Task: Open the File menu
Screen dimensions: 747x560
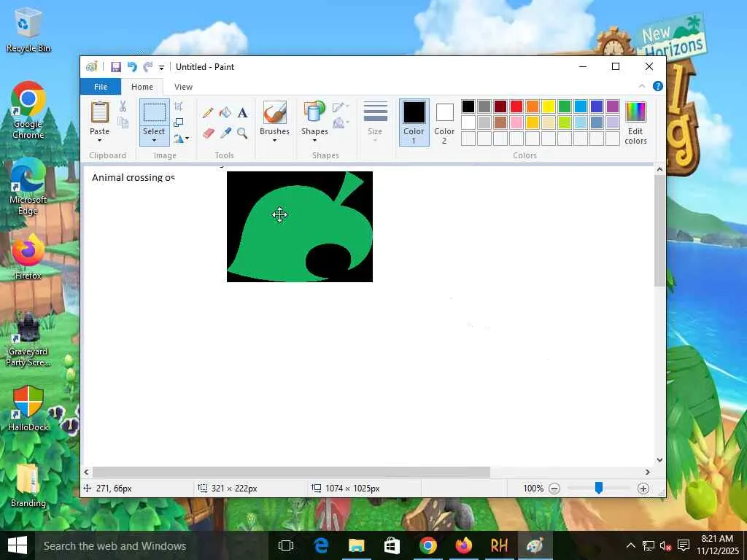Action: (x=101, y=87)
